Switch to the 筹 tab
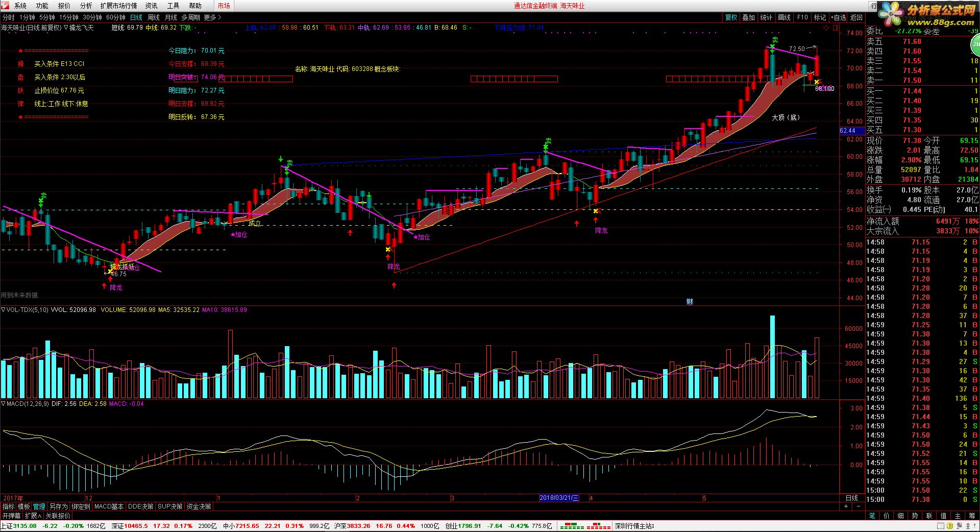The height and width of the screenshot is (532, 980). pos(972,516)
